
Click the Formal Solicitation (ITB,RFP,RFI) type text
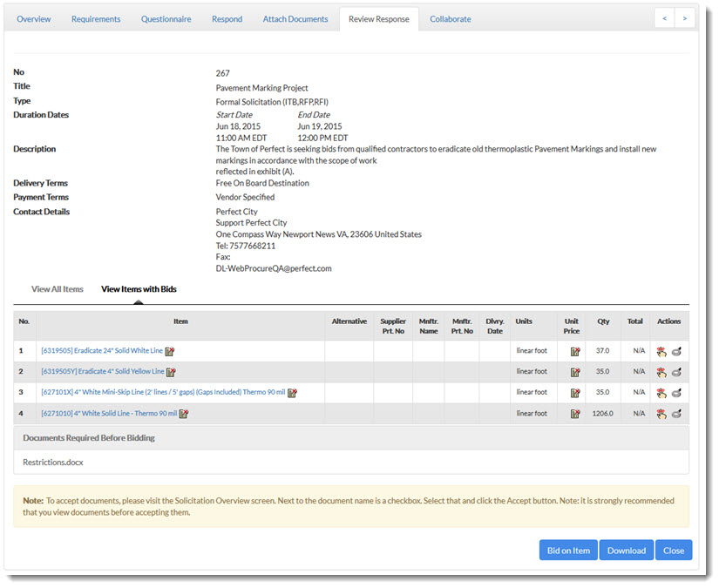272,102
